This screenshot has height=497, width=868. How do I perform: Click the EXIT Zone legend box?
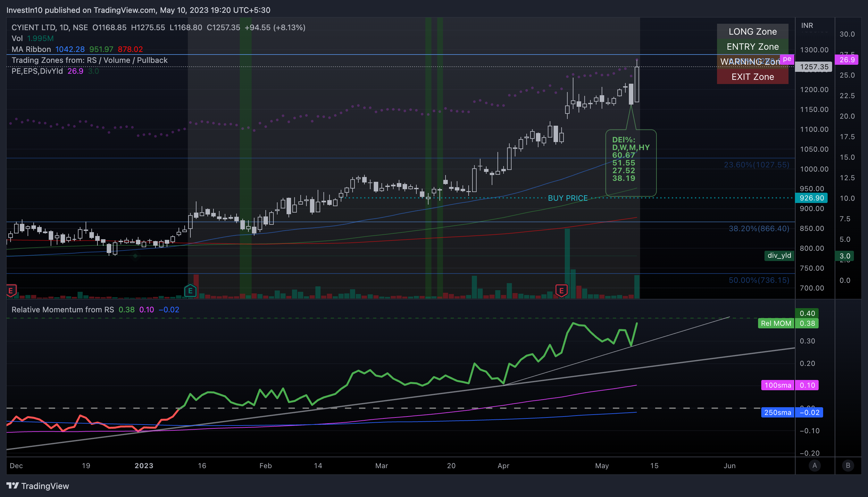[753, 76]
